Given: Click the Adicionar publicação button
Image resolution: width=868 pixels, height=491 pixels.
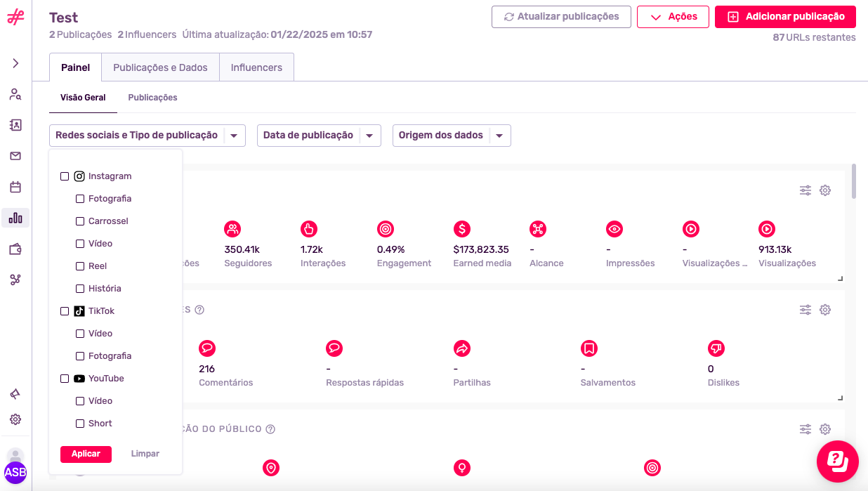Looking at the screenshot, I should [x=785, y=17].
